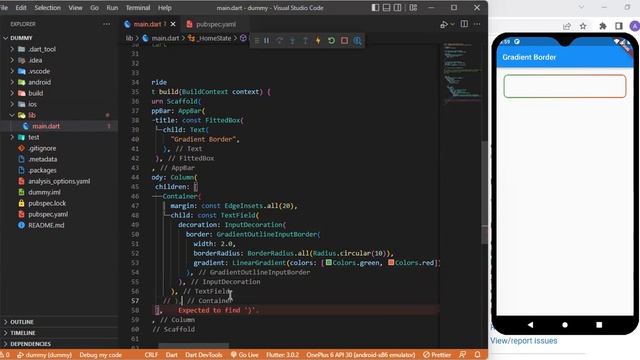Click the run/debug icon in editor title bar
Image resolution: width=640 pixels, height=360 pixels.
(x=444, y=24)
